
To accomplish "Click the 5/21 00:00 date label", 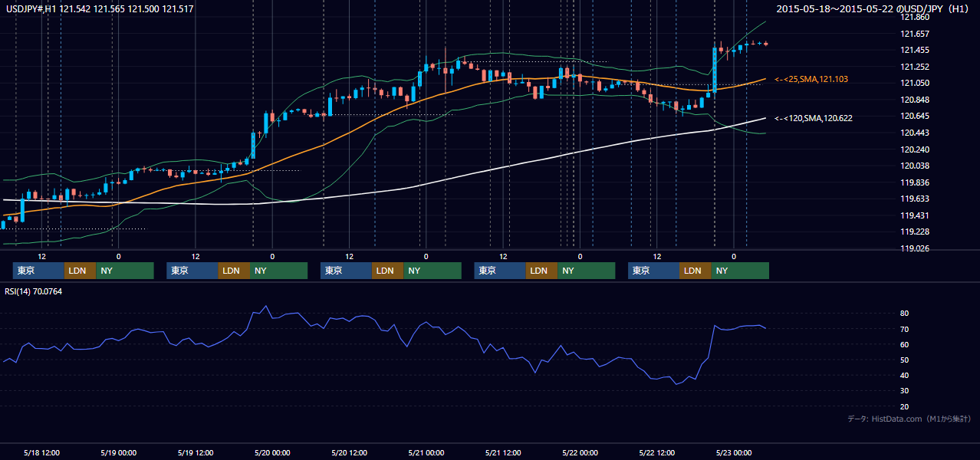I will pyautogui.click(x=426, y=452).
